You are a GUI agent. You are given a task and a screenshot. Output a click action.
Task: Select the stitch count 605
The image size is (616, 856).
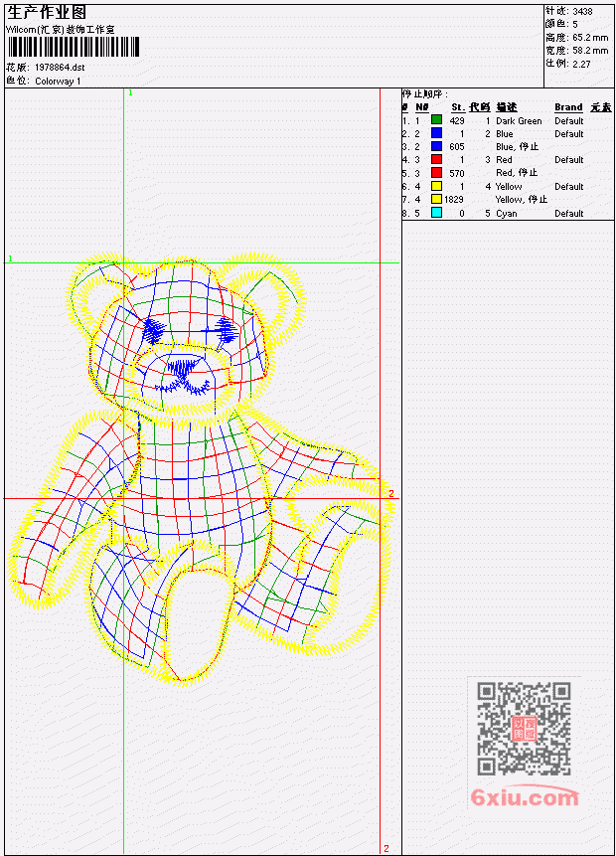pos(457,146)
